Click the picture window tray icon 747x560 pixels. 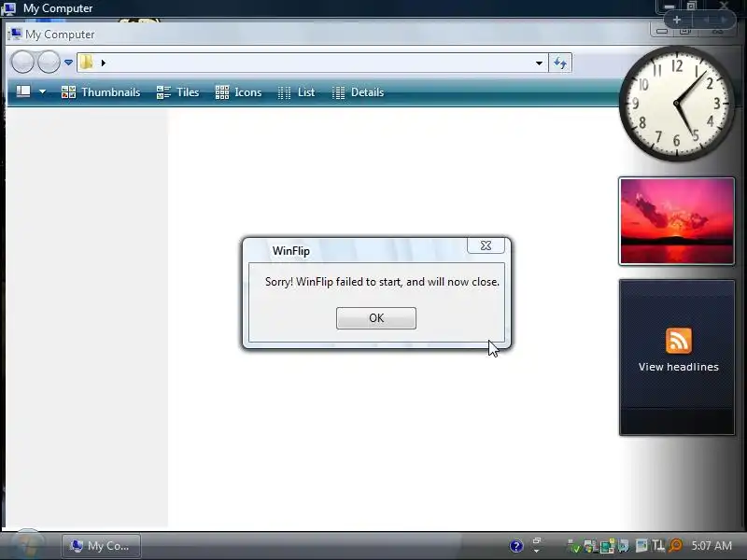641,546
